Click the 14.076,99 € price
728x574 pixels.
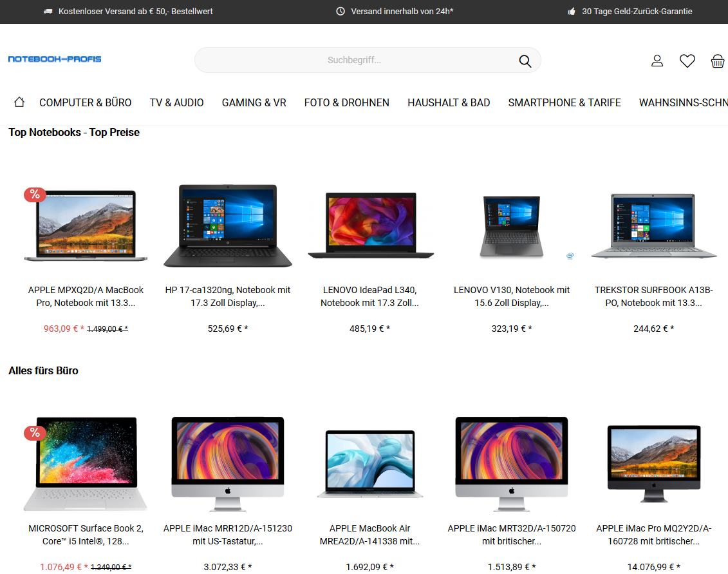pyautogui.click(x=654, y=567)
